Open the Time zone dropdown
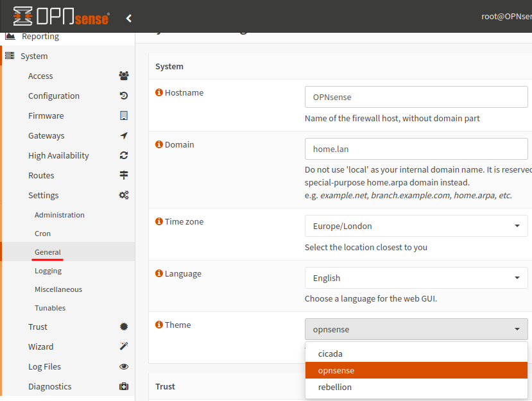 coord(416,226)
